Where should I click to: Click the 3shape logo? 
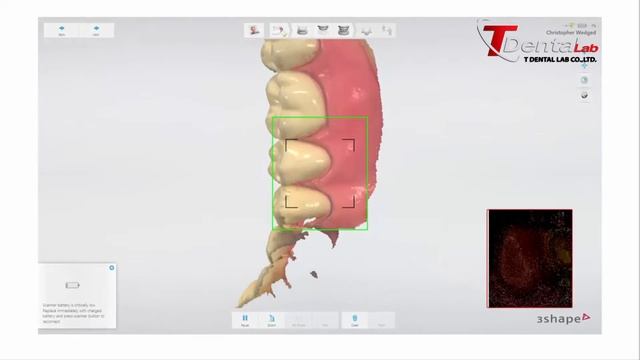coord(563,318)
